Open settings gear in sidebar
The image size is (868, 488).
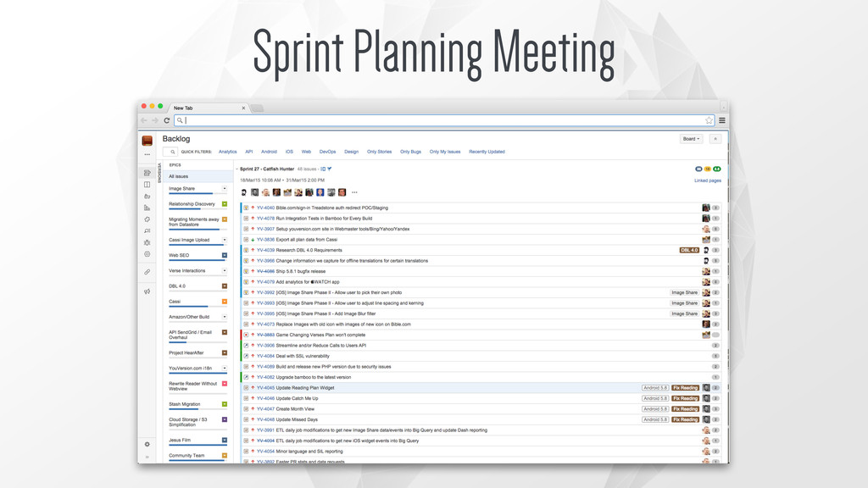(147, 444)
